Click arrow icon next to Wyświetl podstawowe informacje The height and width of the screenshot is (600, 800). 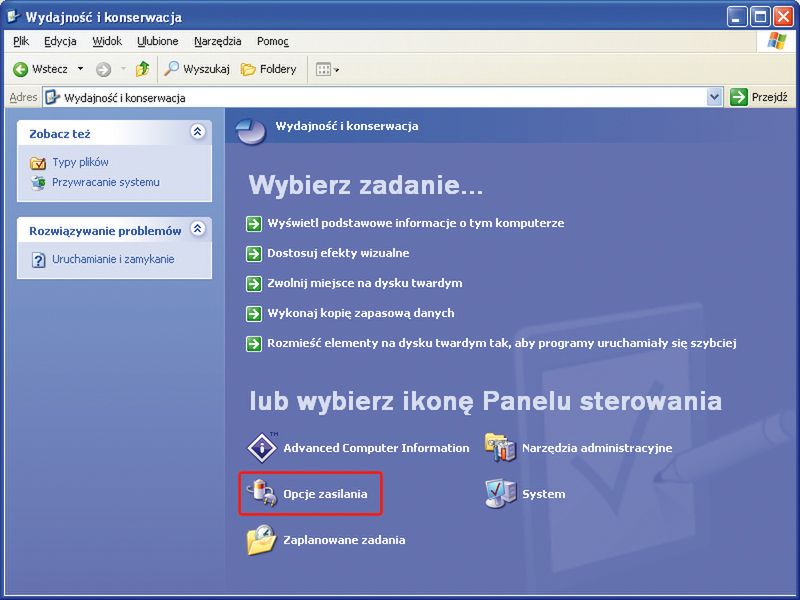[254, 223]
